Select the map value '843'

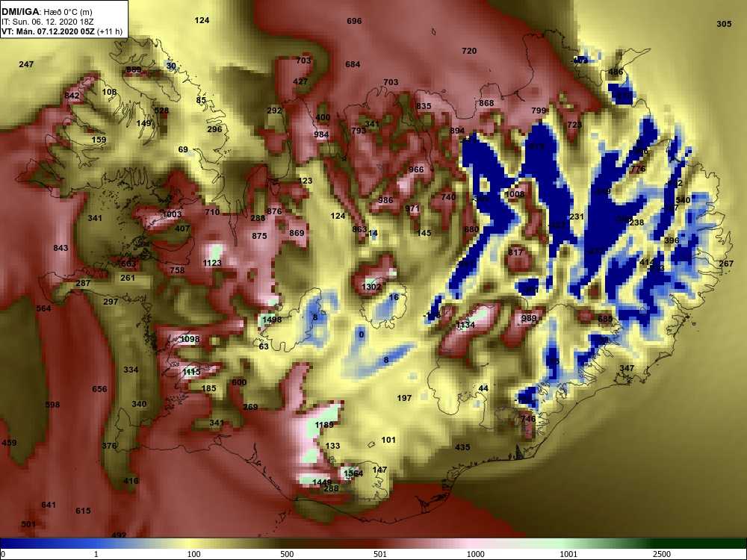(x=61, y=248)
